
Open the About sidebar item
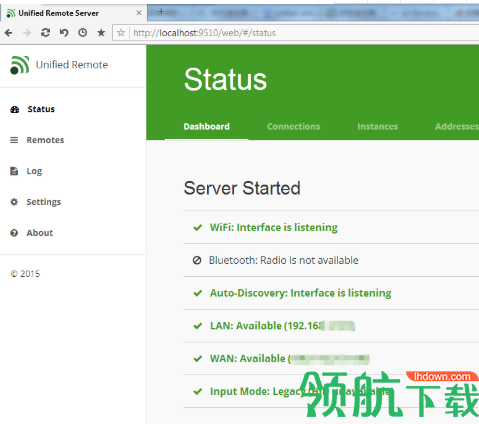[x=40, y=233]
